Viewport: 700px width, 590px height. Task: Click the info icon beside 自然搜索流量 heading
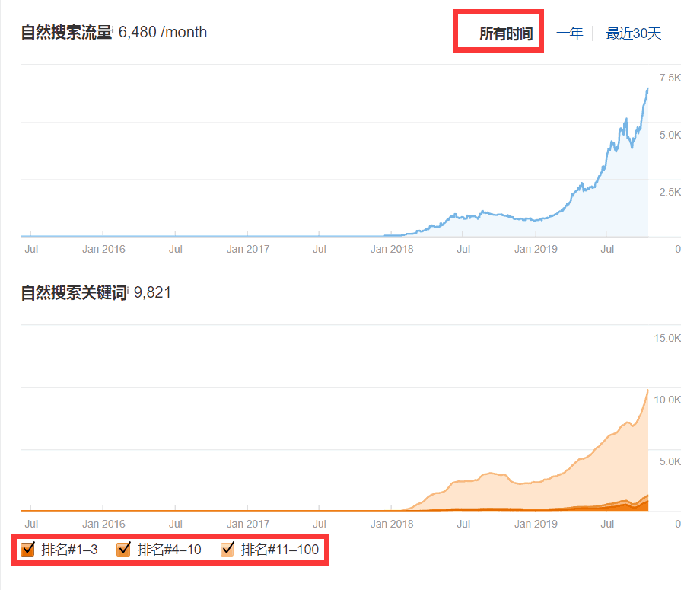[112, 28]
